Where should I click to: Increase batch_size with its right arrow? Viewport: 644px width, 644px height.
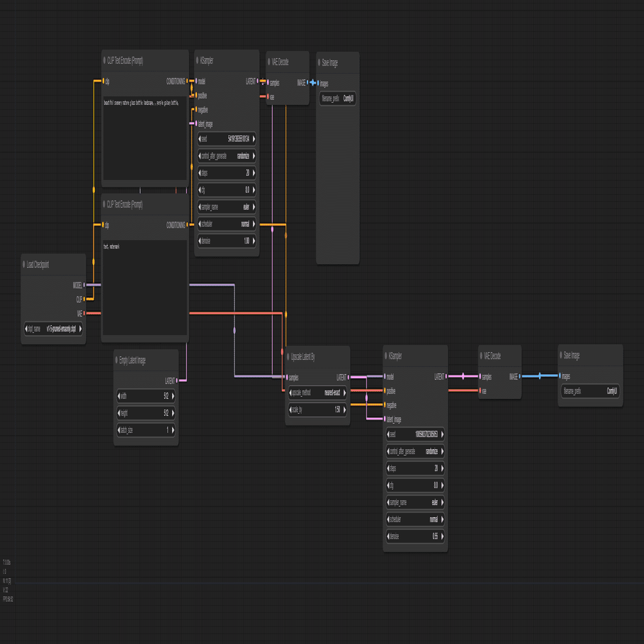coord(173,430)
